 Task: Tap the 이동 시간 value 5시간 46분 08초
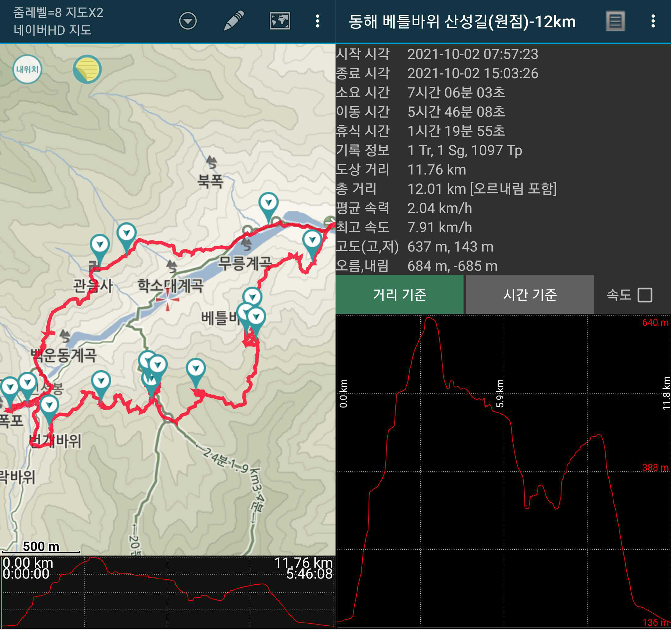click(x=456, y=112)
